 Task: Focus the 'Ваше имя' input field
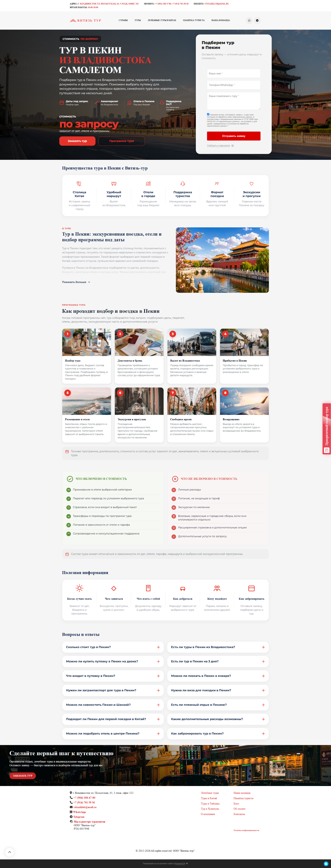point(233,74)
